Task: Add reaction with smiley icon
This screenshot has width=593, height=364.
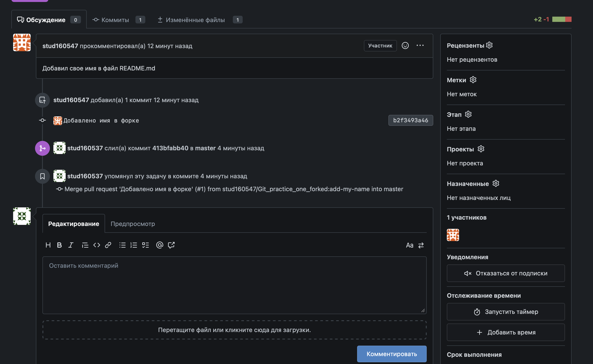Action: pyautogui.click(x=405, y=45)
